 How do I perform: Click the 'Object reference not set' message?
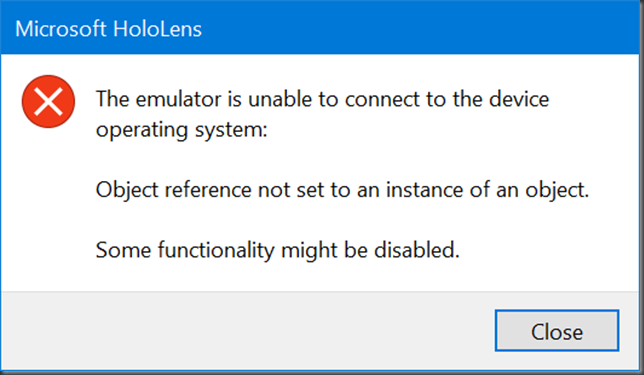point(343,190)
